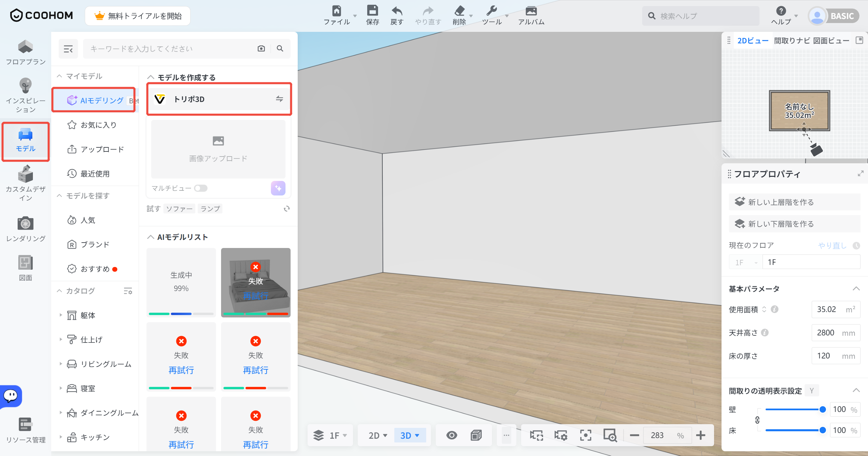Click the ソファー suggestion tag
This screenshot has height=456, width=868.
179,209
